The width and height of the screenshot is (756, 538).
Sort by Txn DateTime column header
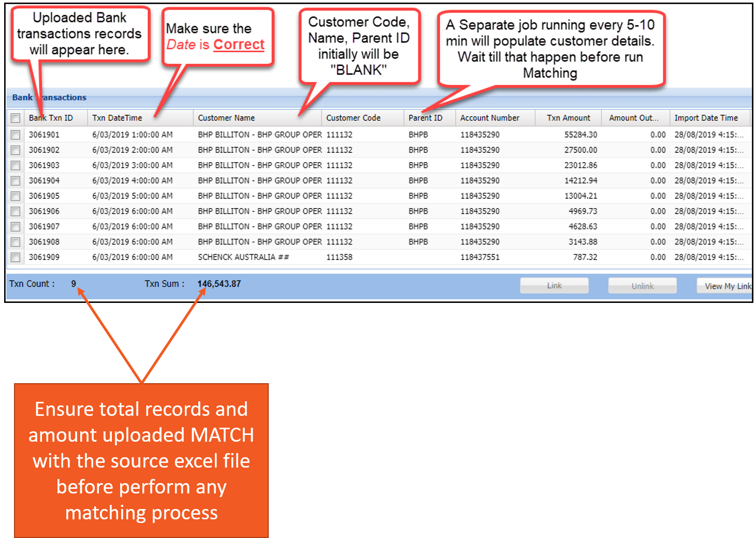[x=117, y=118]
